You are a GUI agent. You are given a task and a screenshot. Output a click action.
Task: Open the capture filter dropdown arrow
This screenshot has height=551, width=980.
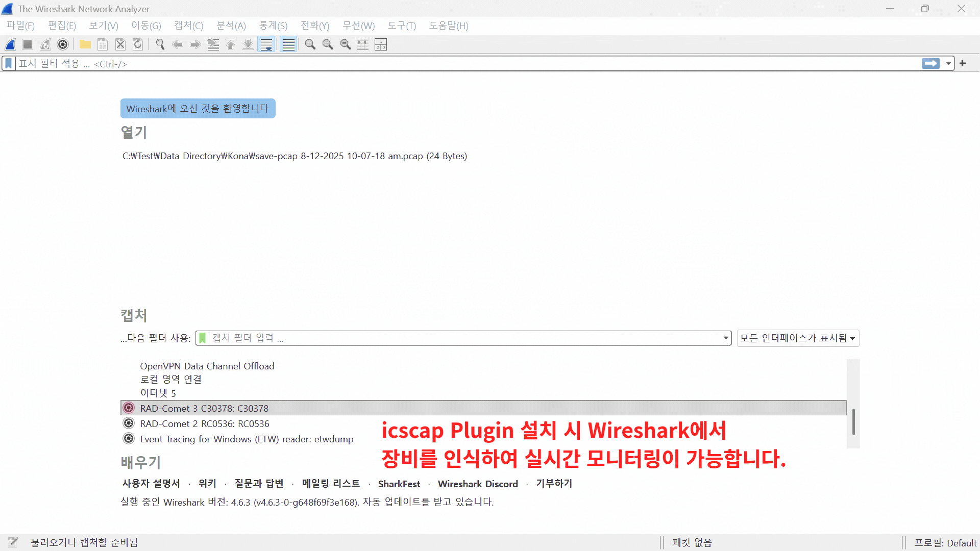(x=726, y=338)
